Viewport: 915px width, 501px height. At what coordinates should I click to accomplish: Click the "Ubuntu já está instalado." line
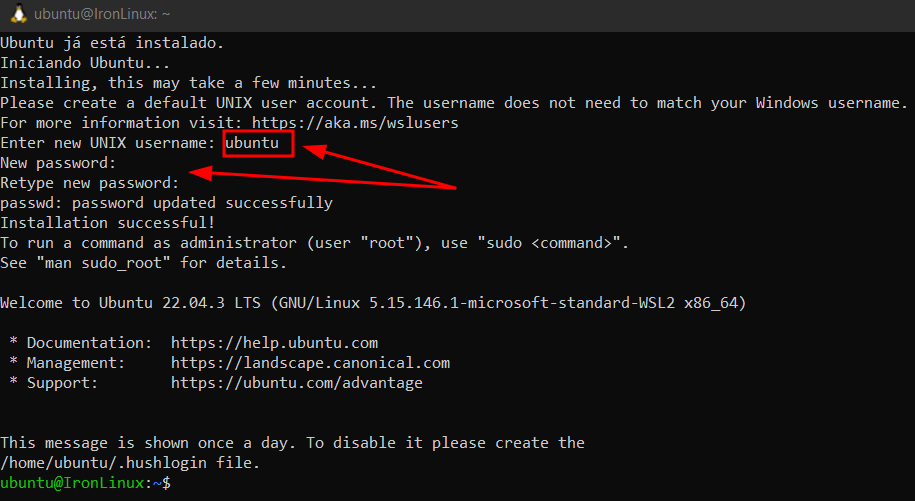pos(112,43)
